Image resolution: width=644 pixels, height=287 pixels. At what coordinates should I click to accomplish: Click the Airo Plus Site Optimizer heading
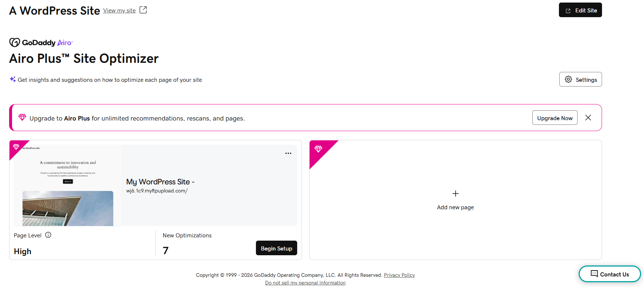coord(84,58)
